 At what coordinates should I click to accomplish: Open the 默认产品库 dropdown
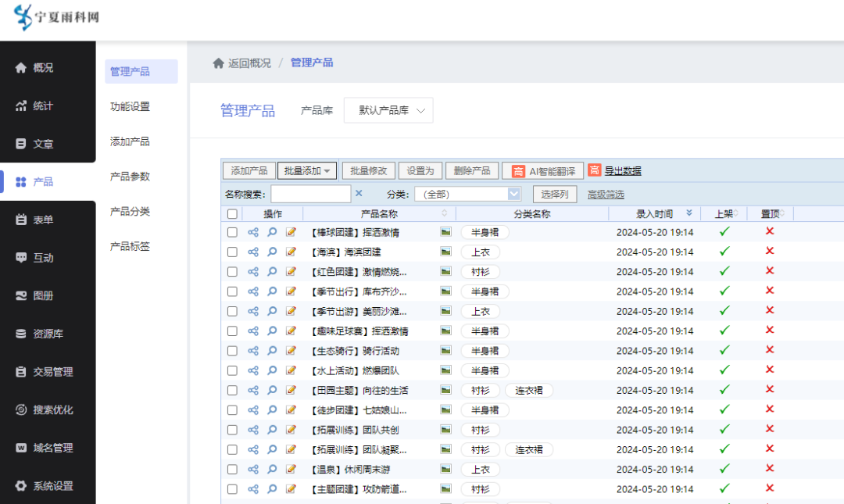(x=388, y=110)
